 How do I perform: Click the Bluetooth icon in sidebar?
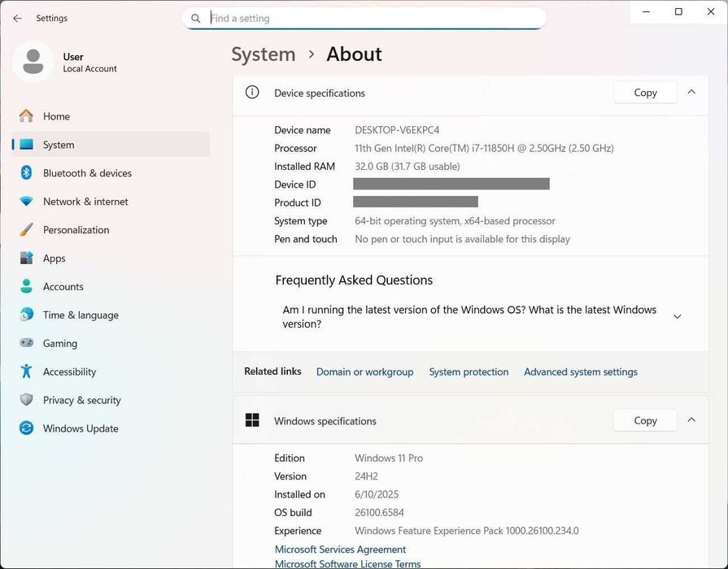[27, 172]
